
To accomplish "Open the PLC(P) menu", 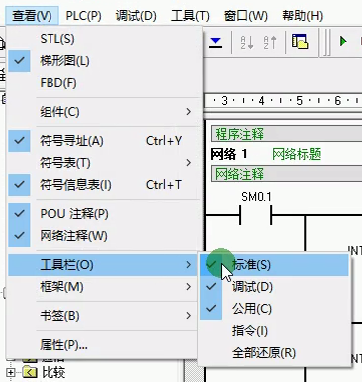I will tap(83, 16).
